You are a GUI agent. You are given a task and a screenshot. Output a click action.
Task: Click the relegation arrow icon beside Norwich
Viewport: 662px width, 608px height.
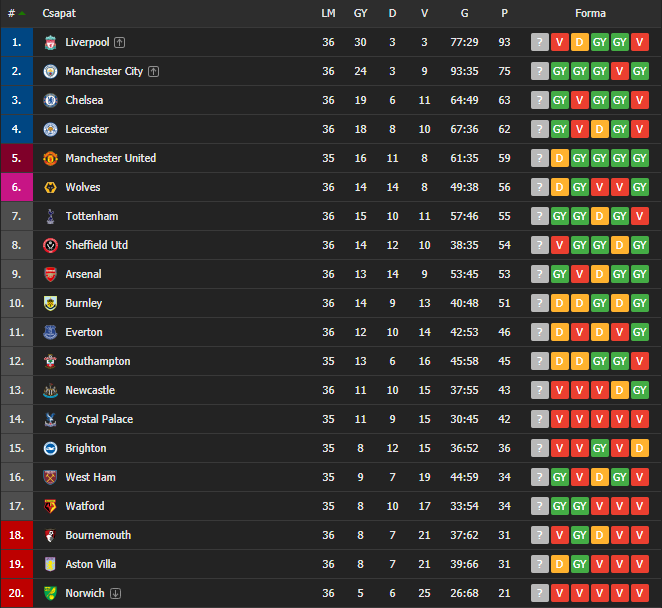coord(115,593)
